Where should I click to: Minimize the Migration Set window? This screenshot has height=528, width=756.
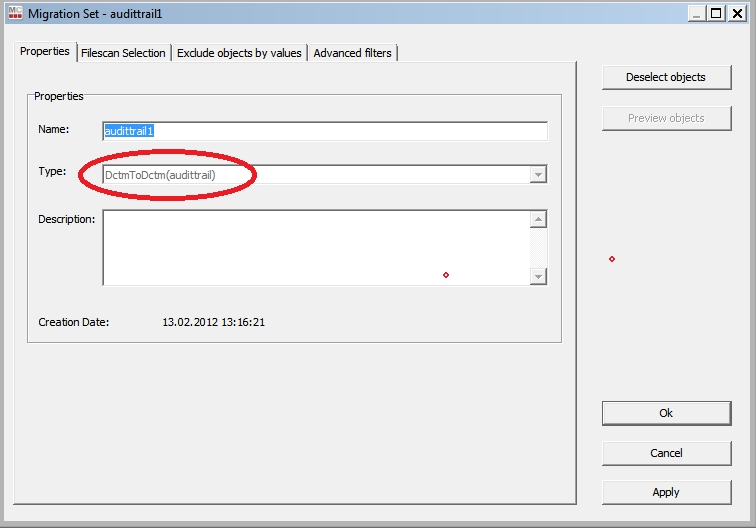tap(697, 13)
